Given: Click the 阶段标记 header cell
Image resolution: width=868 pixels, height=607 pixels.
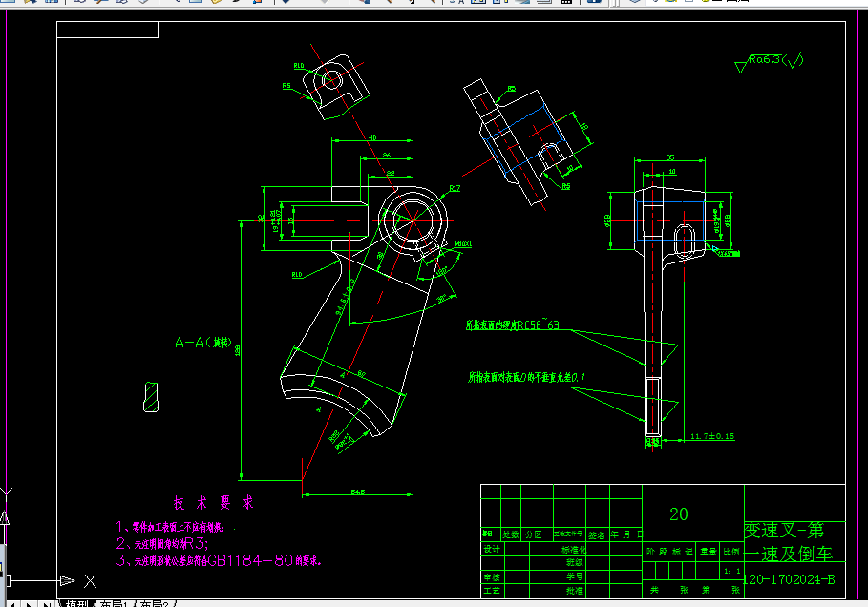Looking at the screenshot, I should pos(669,552).
